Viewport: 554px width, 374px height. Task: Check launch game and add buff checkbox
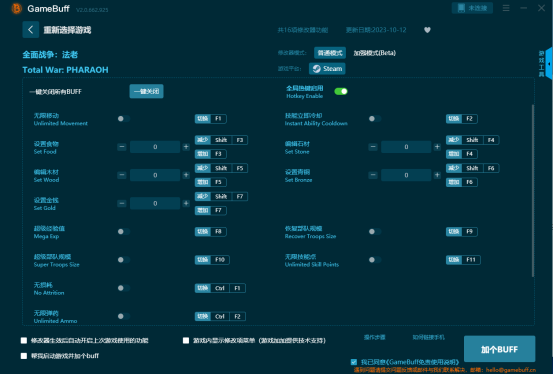tap(24, 356)
